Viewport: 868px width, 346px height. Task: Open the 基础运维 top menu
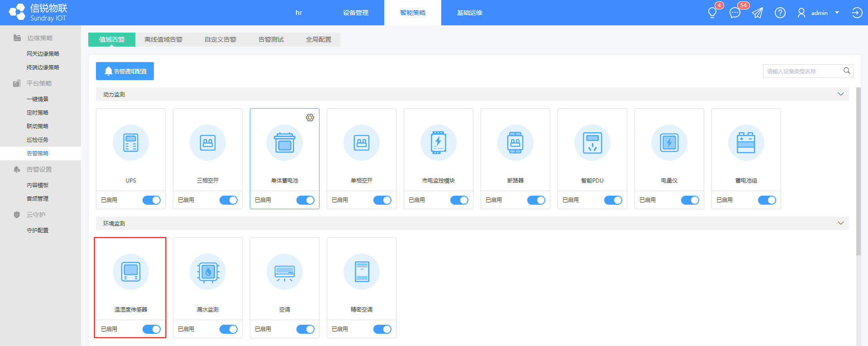[x=470, y=13]
